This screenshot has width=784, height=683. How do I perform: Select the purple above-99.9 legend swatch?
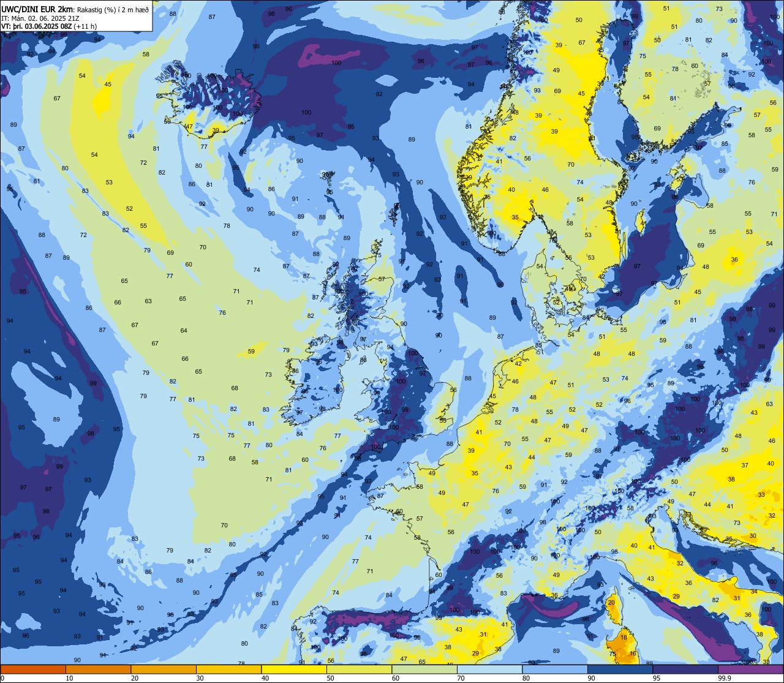(x=750, y=669)
